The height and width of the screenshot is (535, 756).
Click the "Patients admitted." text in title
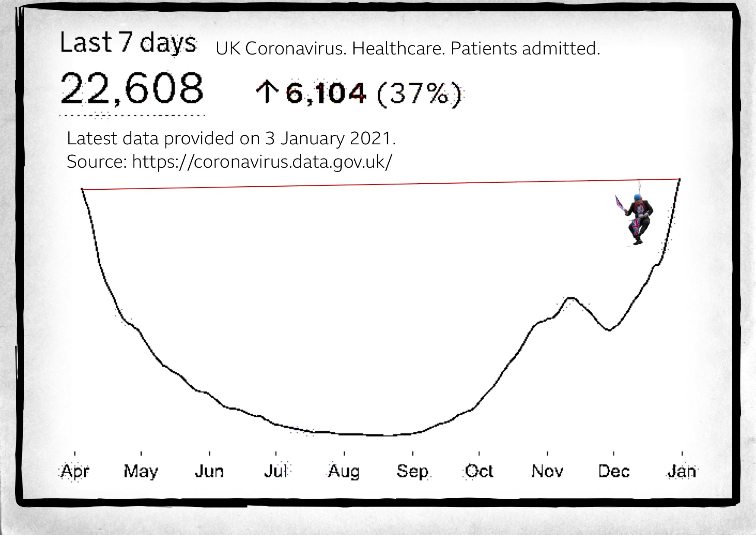[525, 48]
